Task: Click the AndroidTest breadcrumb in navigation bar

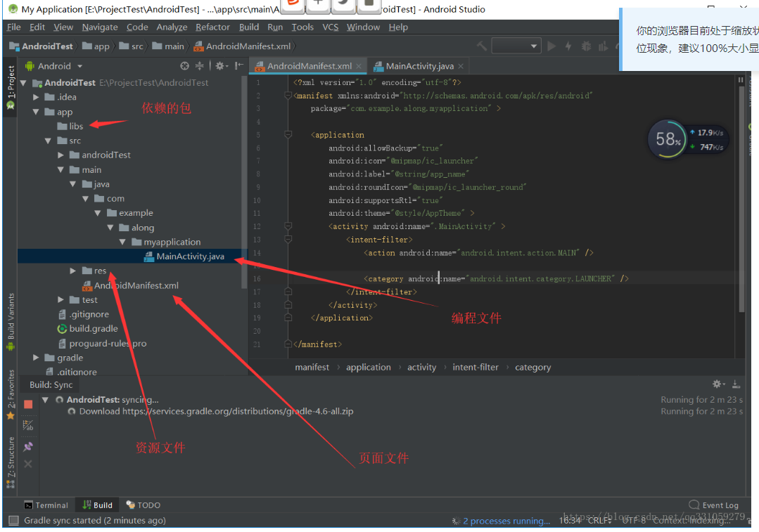Action: tap(42, 46)
